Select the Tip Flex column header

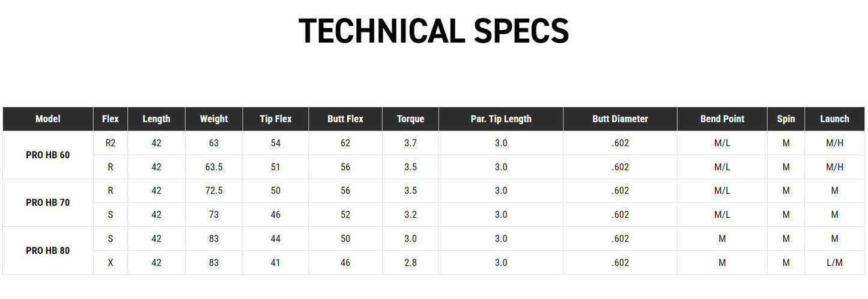tap(276, 119)
